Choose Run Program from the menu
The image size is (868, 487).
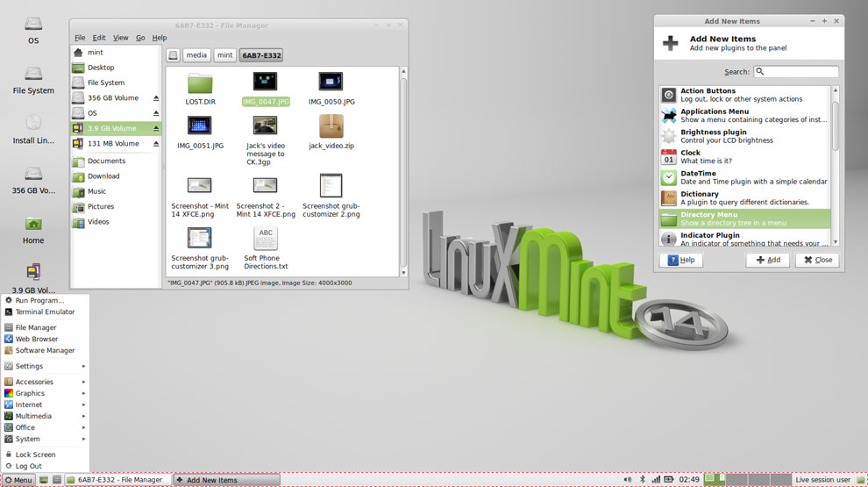coord(46,300)
